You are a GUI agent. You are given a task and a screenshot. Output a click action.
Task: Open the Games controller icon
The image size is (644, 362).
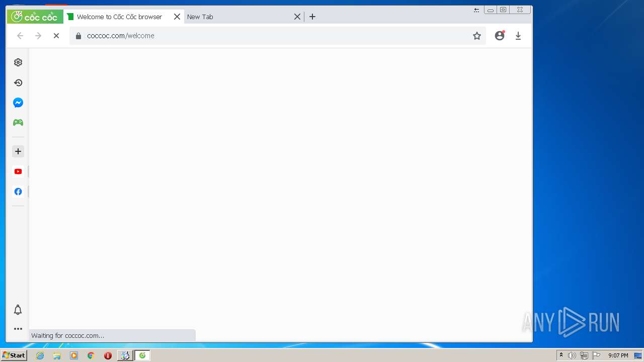click(x=18, y=122)
